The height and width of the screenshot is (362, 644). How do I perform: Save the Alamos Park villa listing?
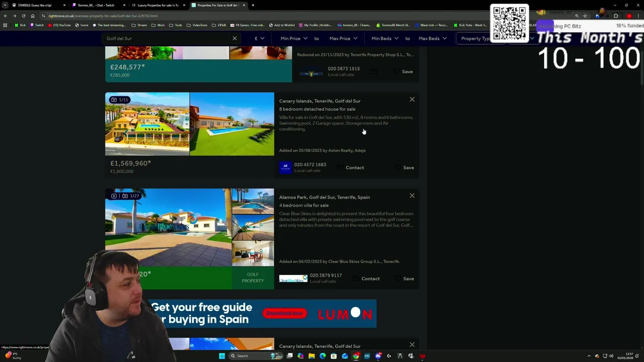coord(405,279)
